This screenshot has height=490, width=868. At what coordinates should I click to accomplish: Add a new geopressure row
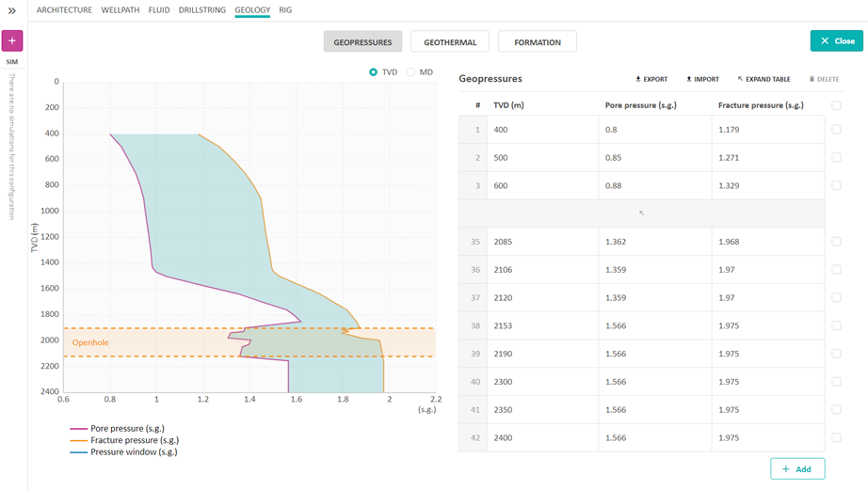pos(796,468)
